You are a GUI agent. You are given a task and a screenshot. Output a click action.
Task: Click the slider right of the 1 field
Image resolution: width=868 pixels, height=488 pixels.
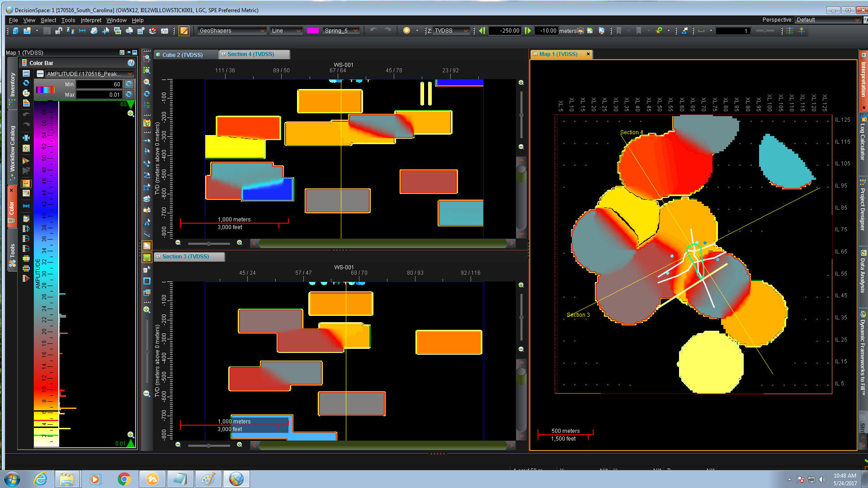pyautogui.click(x=765, y=31)
